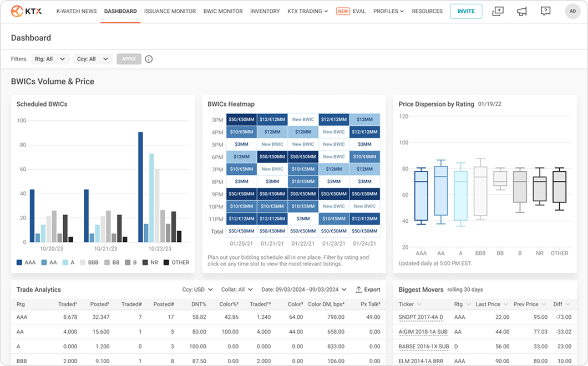Image resolution: width=588 pixels, height=366 pixels.
Task: Select the 9PM 01/20/21 heatmap cell
Action: click(241, 194)
